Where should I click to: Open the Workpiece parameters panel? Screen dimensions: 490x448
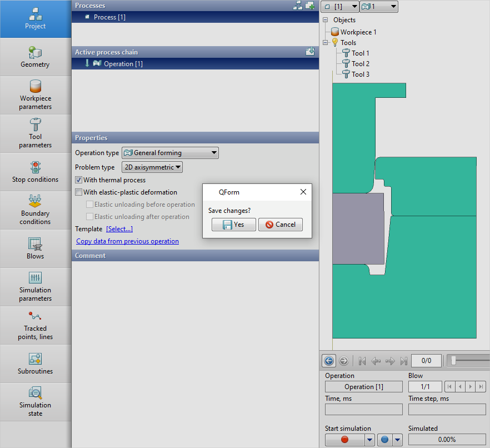click(x=35, y=95)
